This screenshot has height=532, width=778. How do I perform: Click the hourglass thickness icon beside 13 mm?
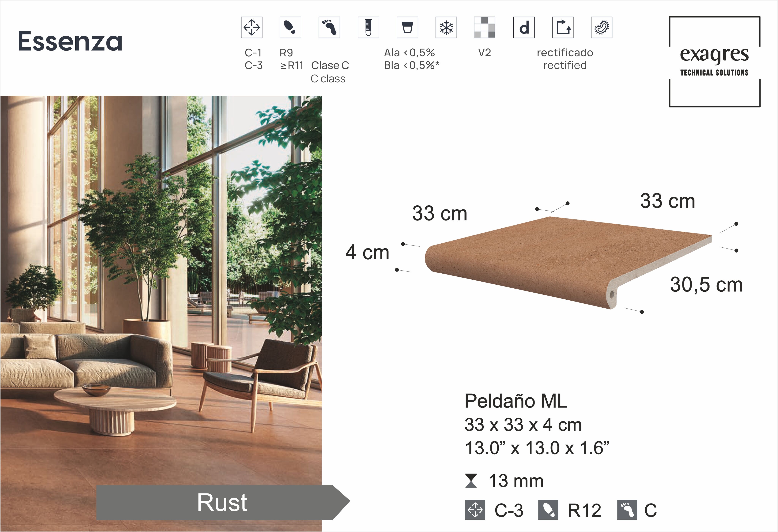(x=471, y=481)
